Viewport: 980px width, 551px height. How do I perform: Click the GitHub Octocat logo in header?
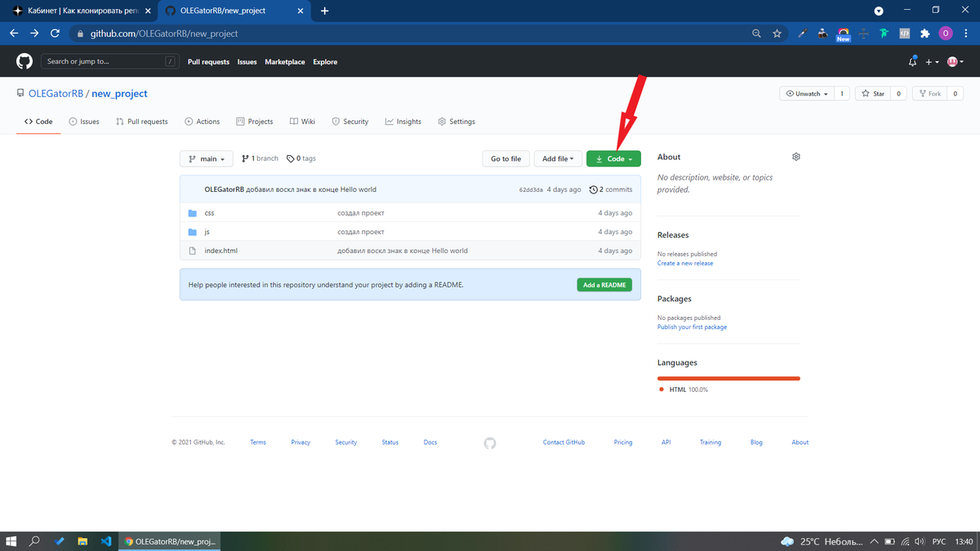pyautogui.click(x=24, y=61)
